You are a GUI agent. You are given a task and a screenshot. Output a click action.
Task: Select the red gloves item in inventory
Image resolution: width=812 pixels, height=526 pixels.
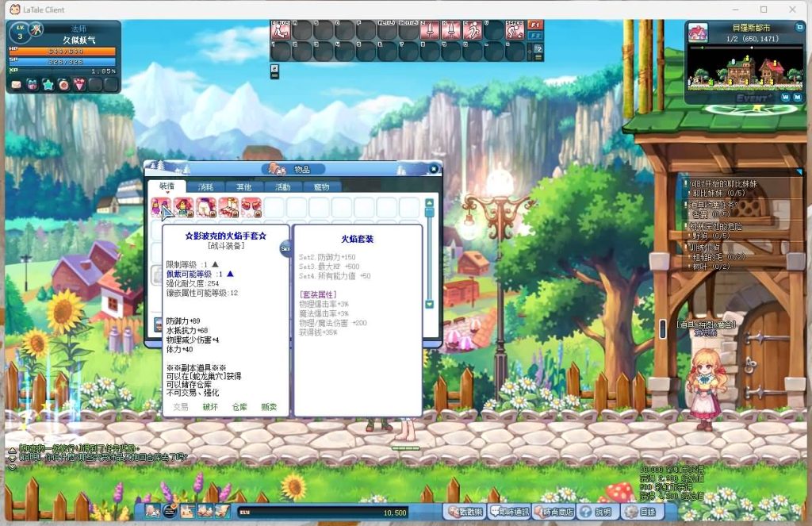(x=251, y=208)
